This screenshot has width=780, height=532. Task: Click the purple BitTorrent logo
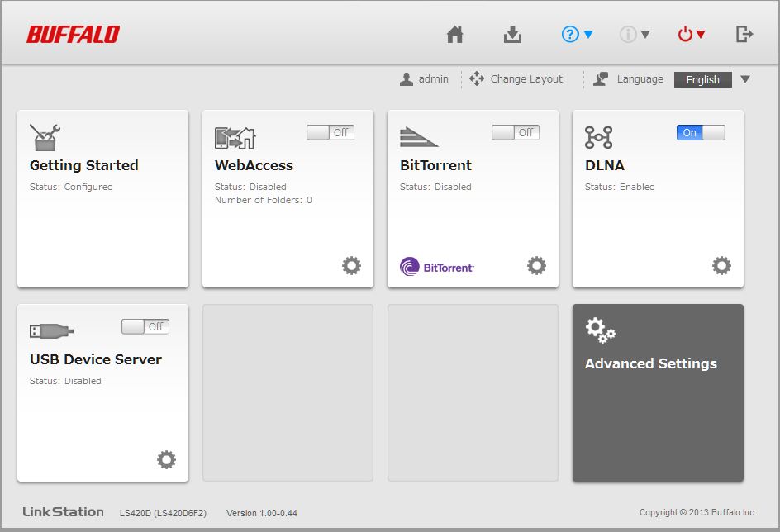point(437,267)
